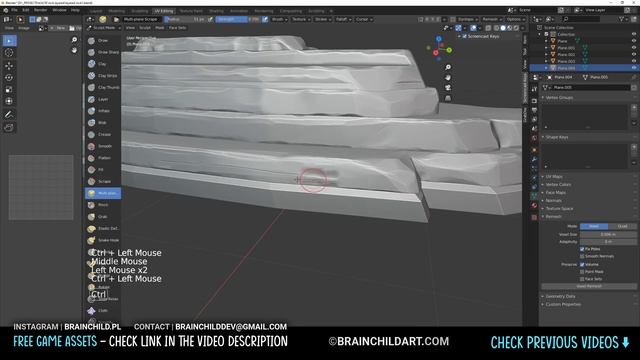Hide Plane.001 using its eye icon
The image size is (640, 360).
point(634,48)
